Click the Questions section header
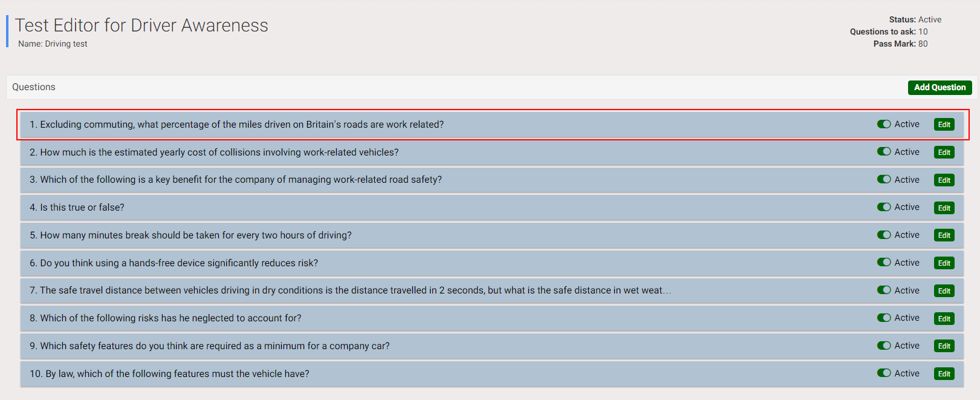This screenshot has width=980, height=400. pos(34,87)
